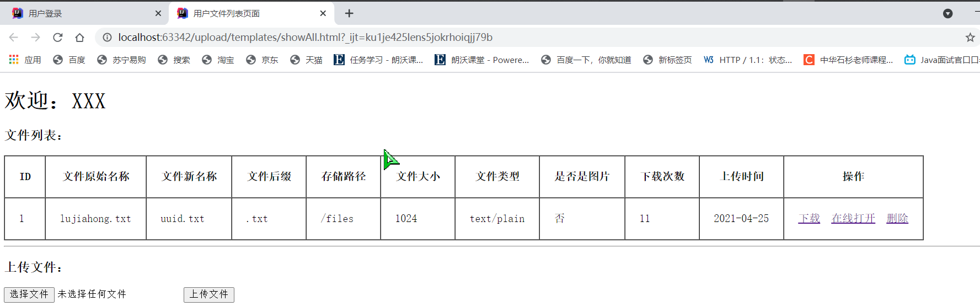Reload the page with the refresh icon
The width and height of the screenshot is (980, 306).
point(57,37)
